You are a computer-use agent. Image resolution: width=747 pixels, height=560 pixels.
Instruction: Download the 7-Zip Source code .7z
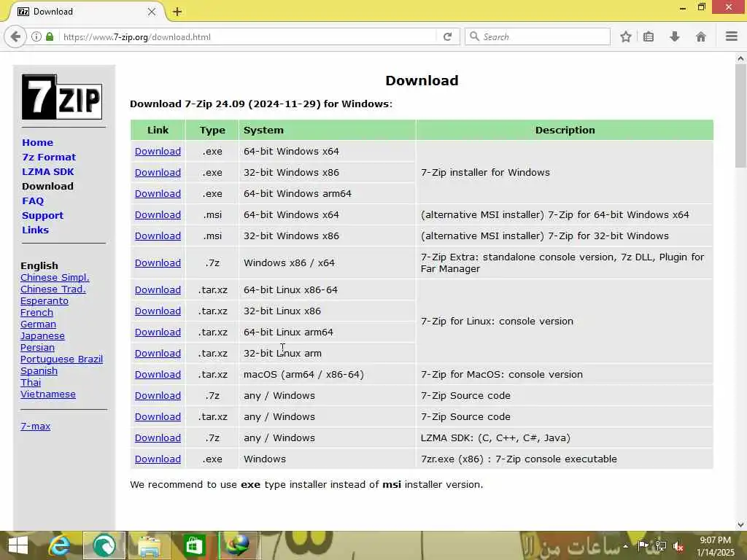pos(158,396)
